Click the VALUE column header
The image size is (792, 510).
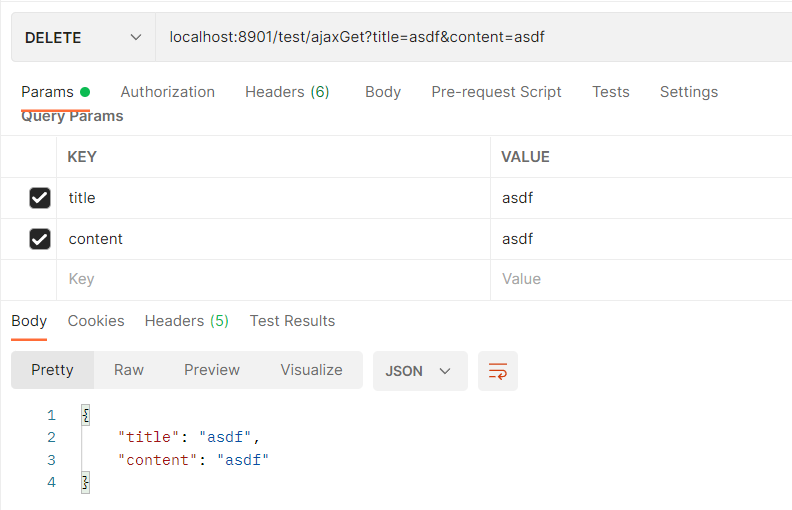pos(525,157)
